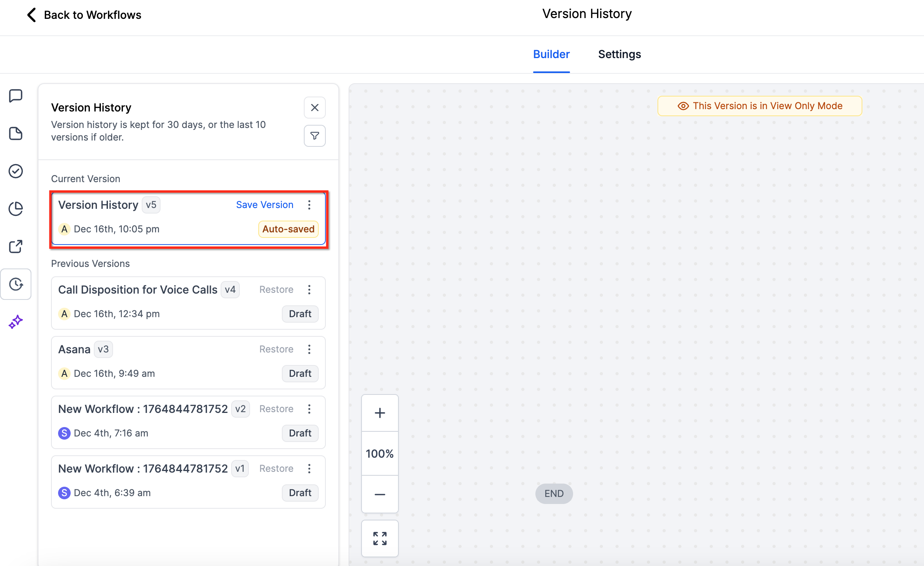924x566 pixels.
Task: Toggle the version history clock icon
Action: pos(16,284)
